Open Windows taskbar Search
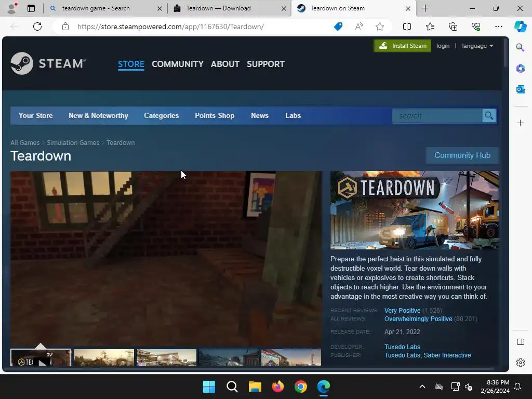The image size is (532, 399). click(x=232, y=387)
